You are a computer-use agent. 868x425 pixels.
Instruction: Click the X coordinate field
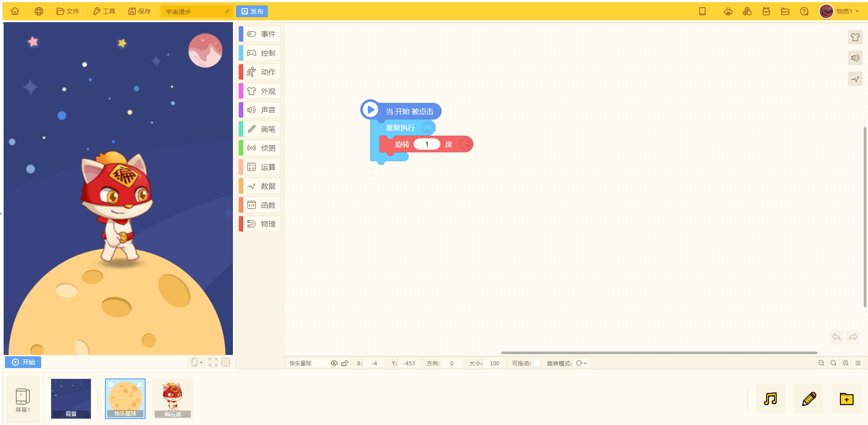pyautogui.click(x=375, y=363)
